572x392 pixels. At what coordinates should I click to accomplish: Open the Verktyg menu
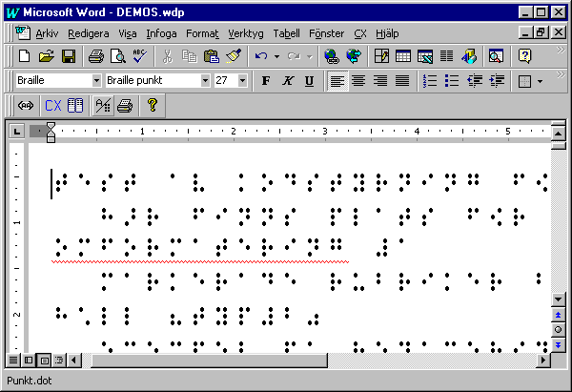247,32
